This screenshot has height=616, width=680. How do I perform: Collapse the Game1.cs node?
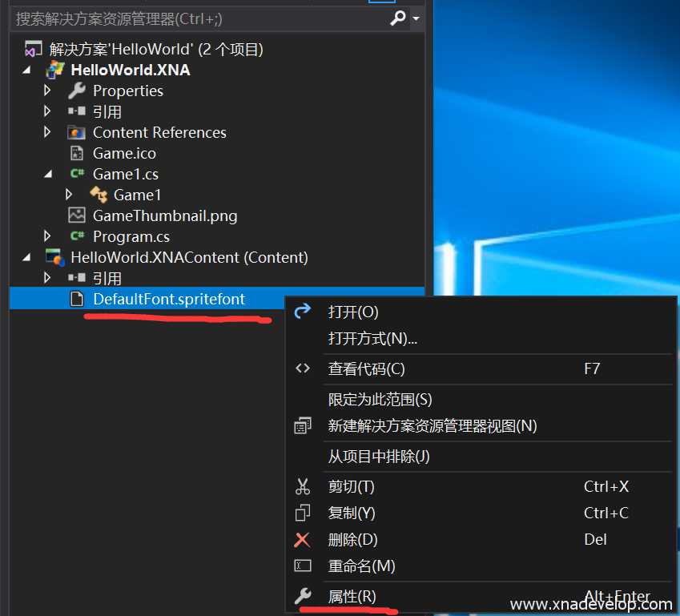(x=49, y=174)
